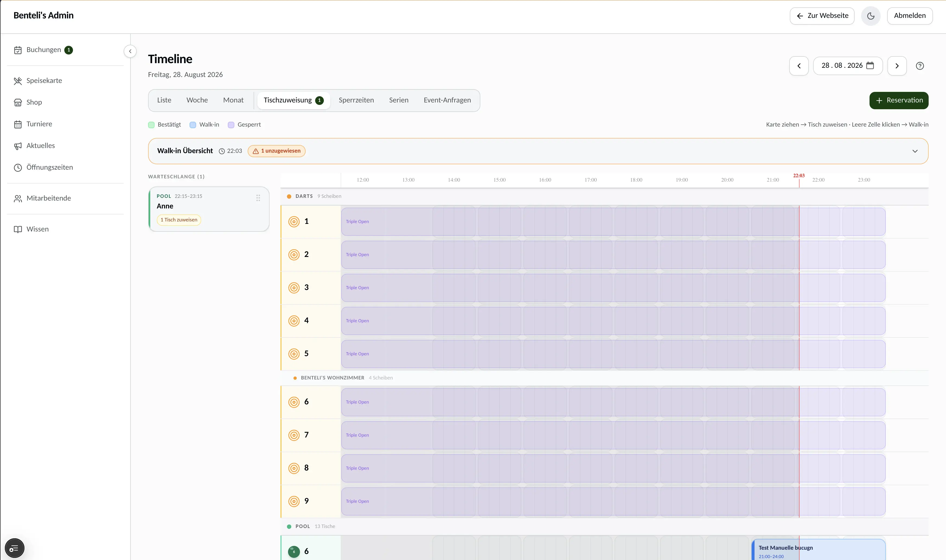Screen dimensions: 946x560
Task: Click the Triple Open label in row 9
Action: click(x=357, y=501)
